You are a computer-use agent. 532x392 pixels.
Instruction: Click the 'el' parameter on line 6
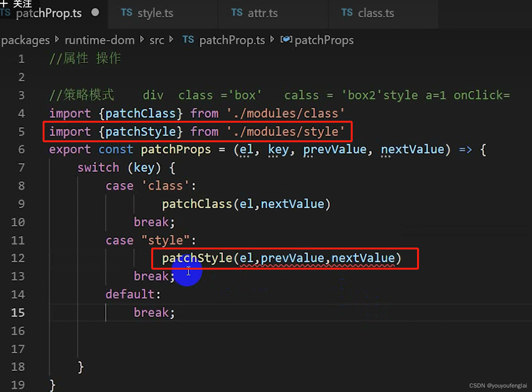(x=247, y=150)
